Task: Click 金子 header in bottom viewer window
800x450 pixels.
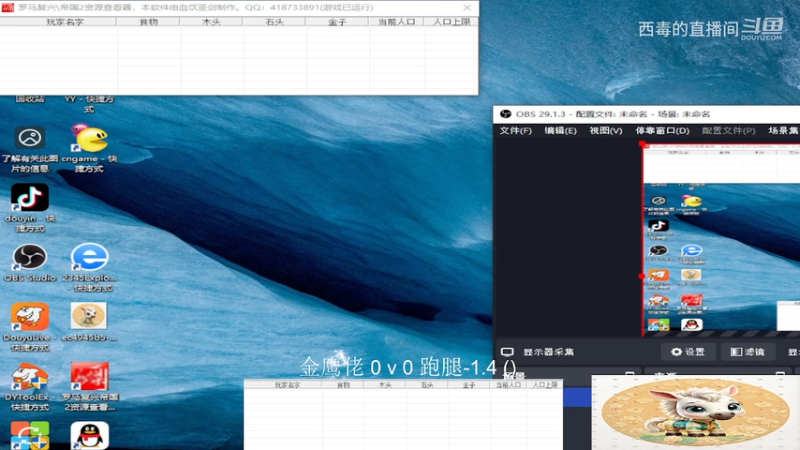Action: click(468, 385)
